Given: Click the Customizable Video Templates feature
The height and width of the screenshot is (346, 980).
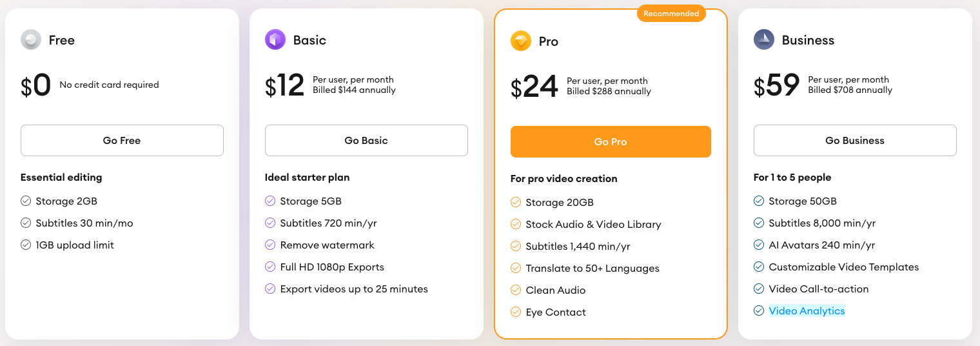Looking at the screenshot, I should click(x=843, y=267).
